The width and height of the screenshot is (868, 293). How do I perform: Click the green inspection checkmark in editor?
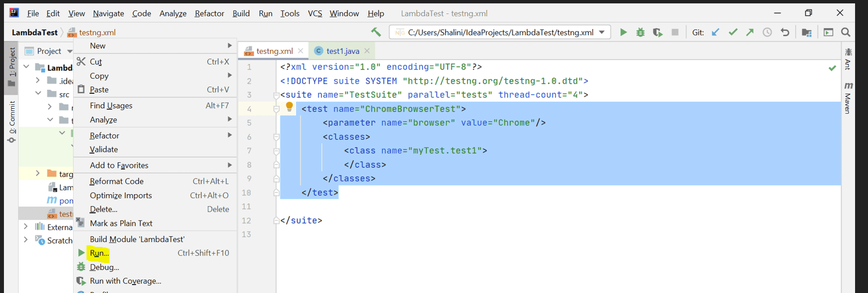[x=832, y=68]
